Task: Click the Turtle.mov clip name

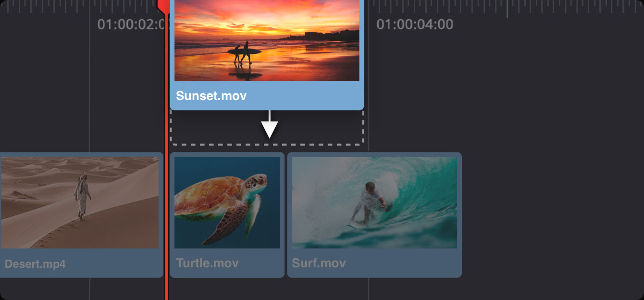Action: point(207,263)
